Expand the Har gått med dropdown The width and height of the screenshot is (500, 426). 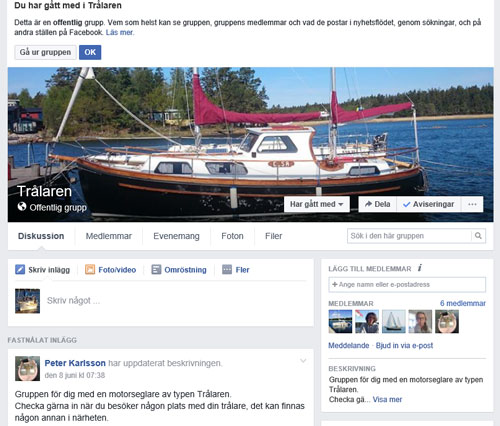[x=317, y=204]
